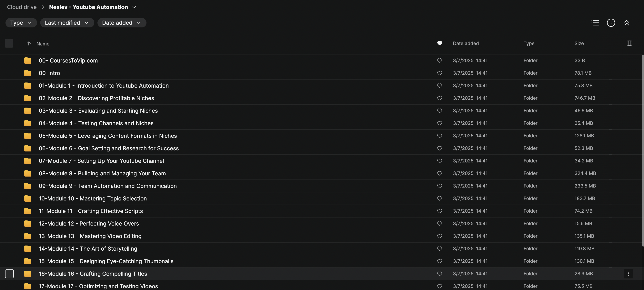The height and width of the screenshot is (290, 644).
Task: Check the box for Module 16 row
Action: (x=9, y=274)
